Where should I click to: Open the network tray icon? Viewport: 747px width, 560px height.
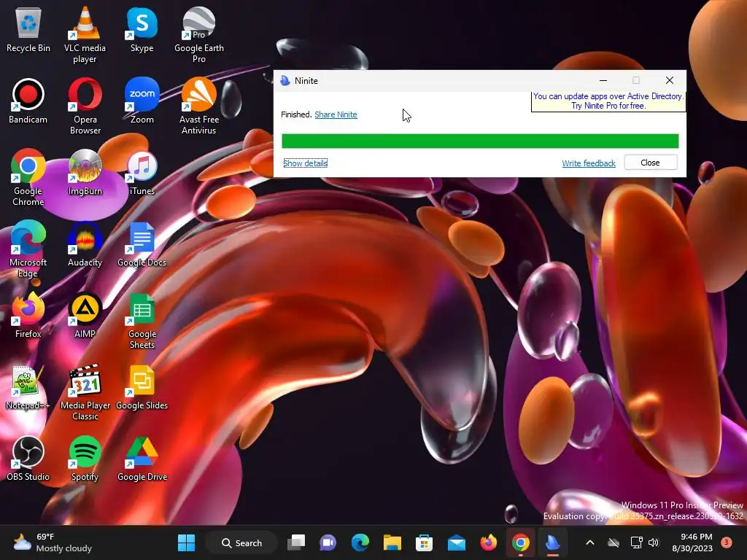tap(636, 542)
